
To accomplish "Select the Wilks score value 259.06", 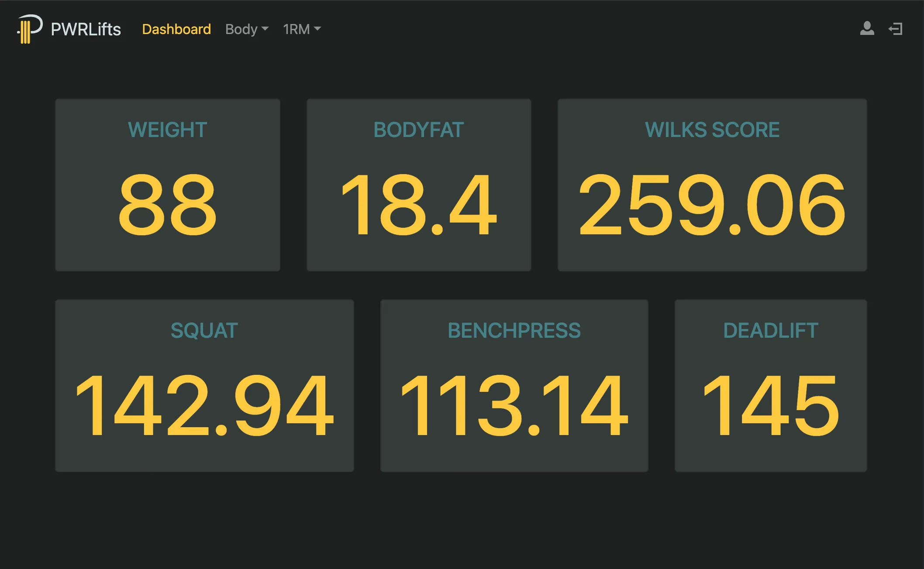I will point(712,204).
